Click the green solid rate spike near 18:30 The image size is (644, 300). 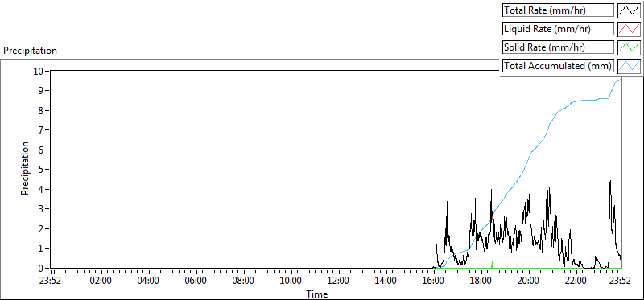click(492, 265)
